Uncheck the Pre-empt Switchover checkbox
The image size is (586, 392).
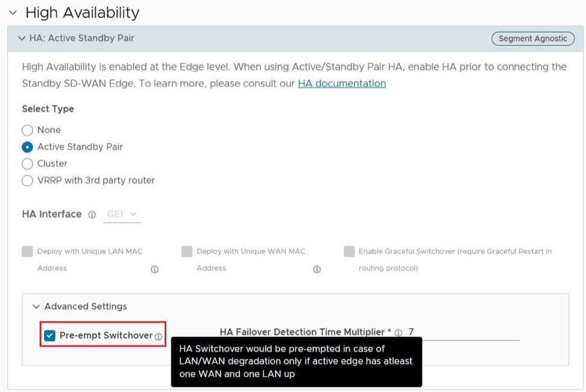point(49,335)
